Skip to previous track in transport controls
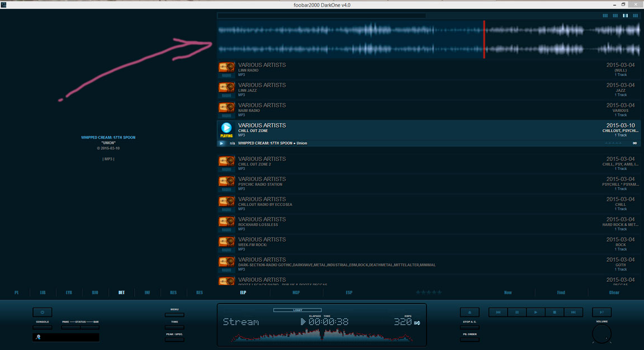644x350 pixels. 498,312
